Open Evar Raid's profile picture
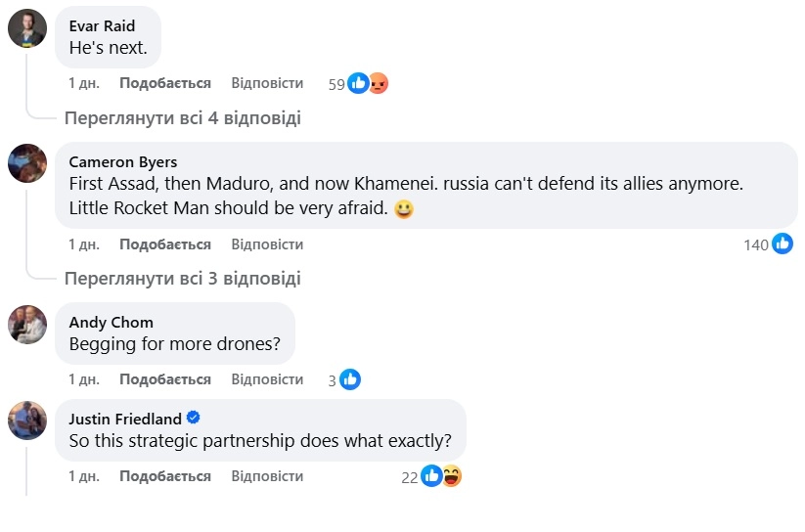The height and width of the screenshot is (532, 805). (x=27, y=28)
